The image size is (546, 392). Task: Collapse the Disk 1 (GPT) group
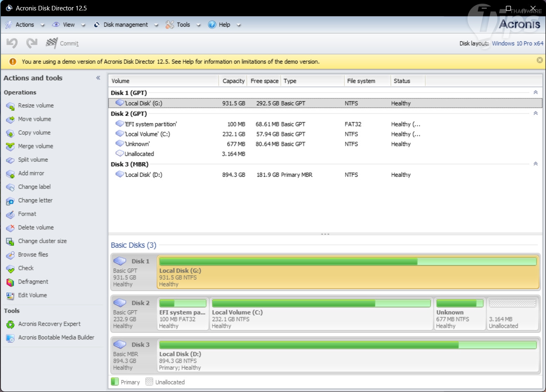pos(536,93)
